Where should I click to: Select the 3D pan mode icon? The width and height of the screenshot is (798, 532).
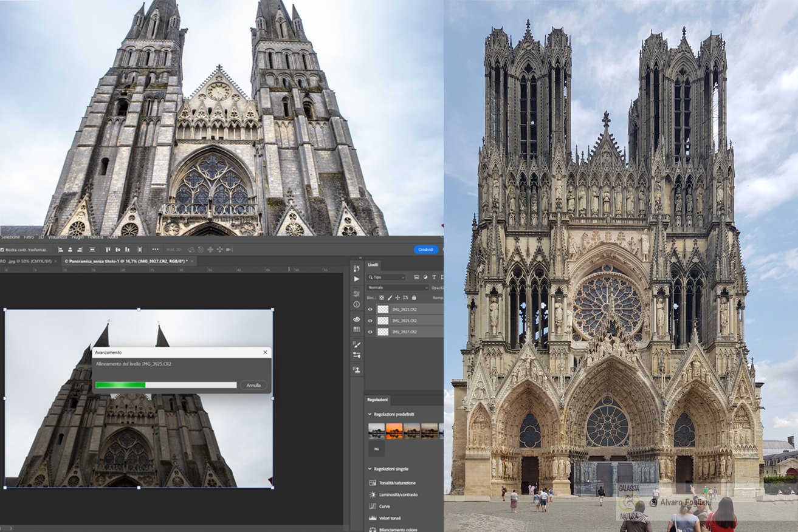[x=210, y=250]
